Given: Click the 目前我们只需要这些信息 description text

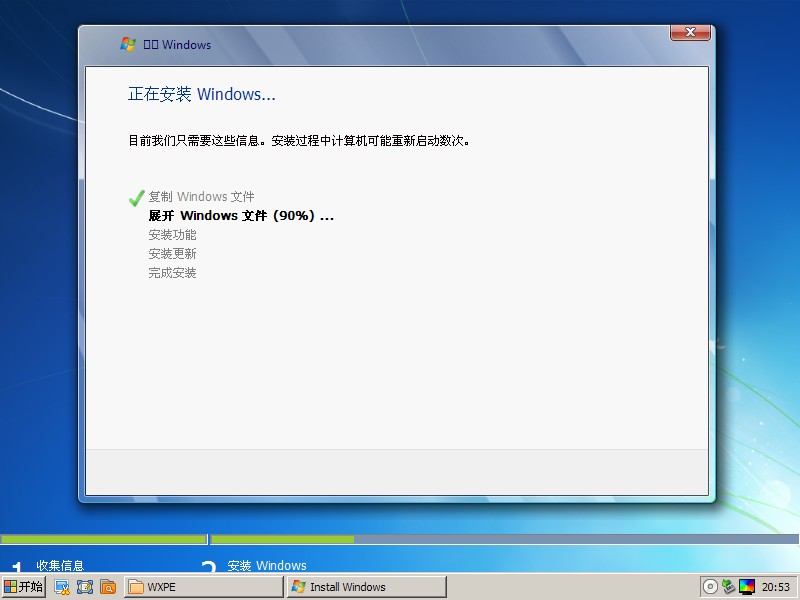Looking at the screenshot, I should [298, 141].
